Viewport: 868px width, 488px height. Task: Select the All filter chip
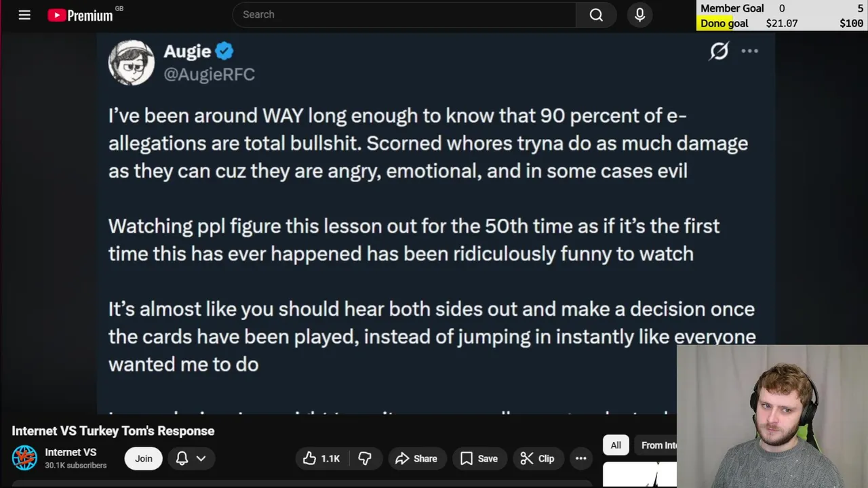616,445
